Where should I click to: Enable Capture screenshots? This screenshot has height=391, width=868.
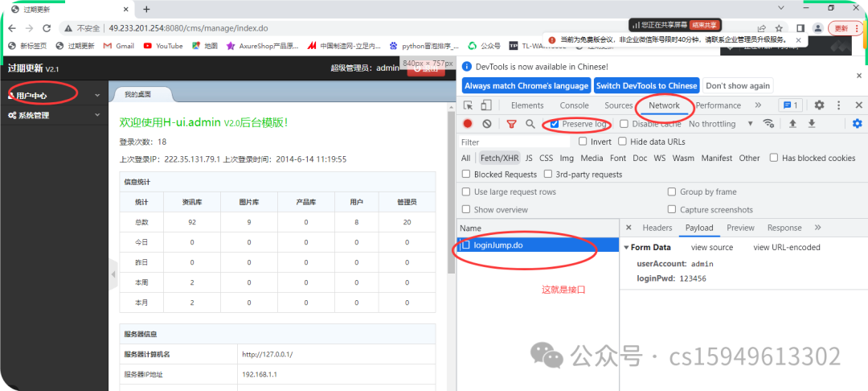[671, 209]
